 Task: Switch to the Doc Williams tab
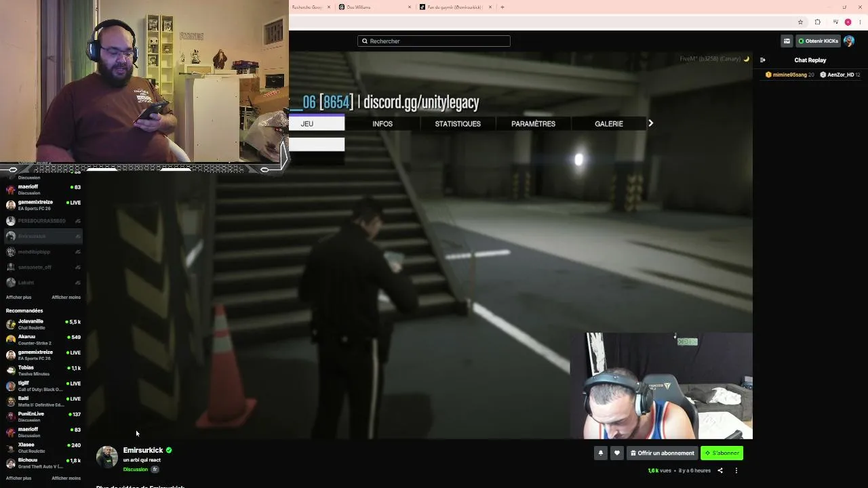375,7
